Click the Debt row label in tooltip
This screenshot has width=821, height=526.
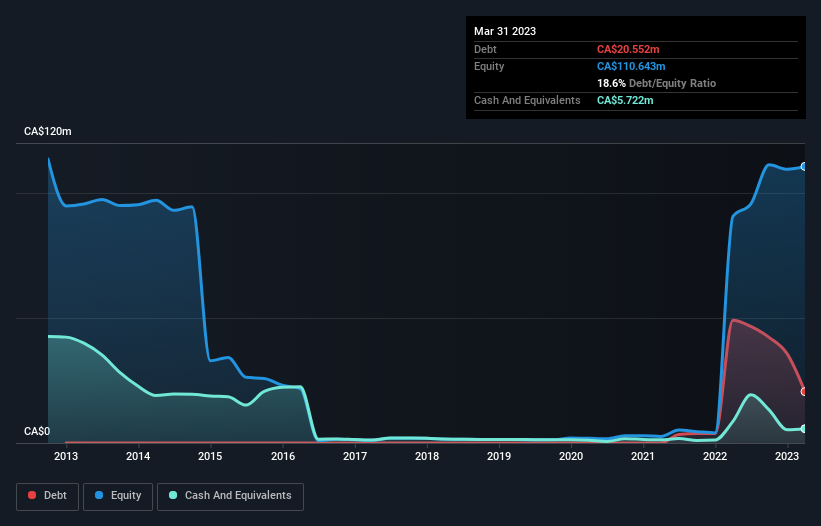(485, 49)
